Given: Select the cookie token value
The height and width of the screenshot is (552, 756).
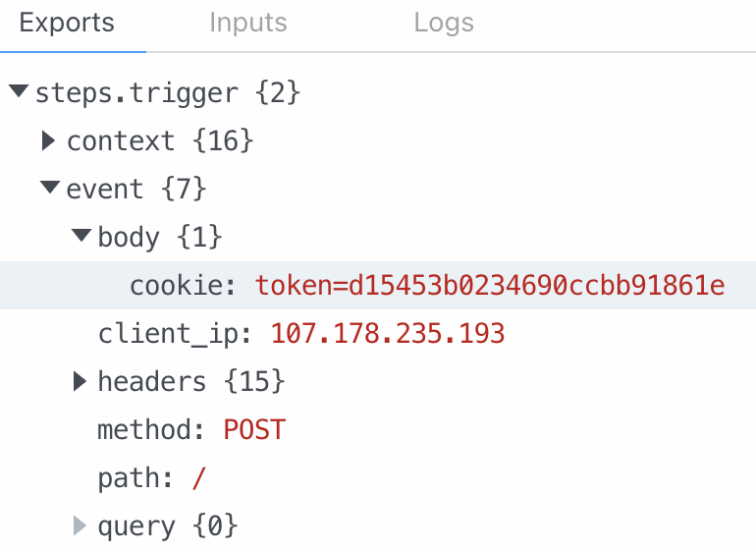Looking at the screenshot, I should click(x=490, y=285).
